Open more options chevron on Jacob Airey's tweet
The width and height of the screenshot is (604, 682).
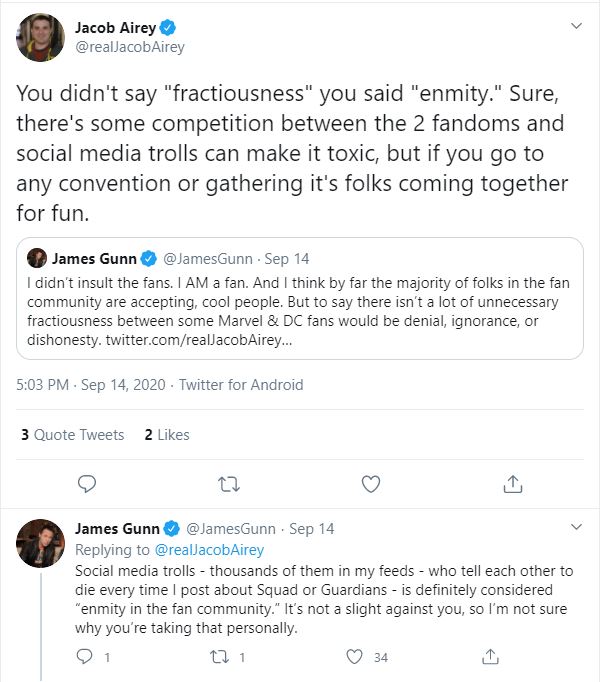[576, 25]
